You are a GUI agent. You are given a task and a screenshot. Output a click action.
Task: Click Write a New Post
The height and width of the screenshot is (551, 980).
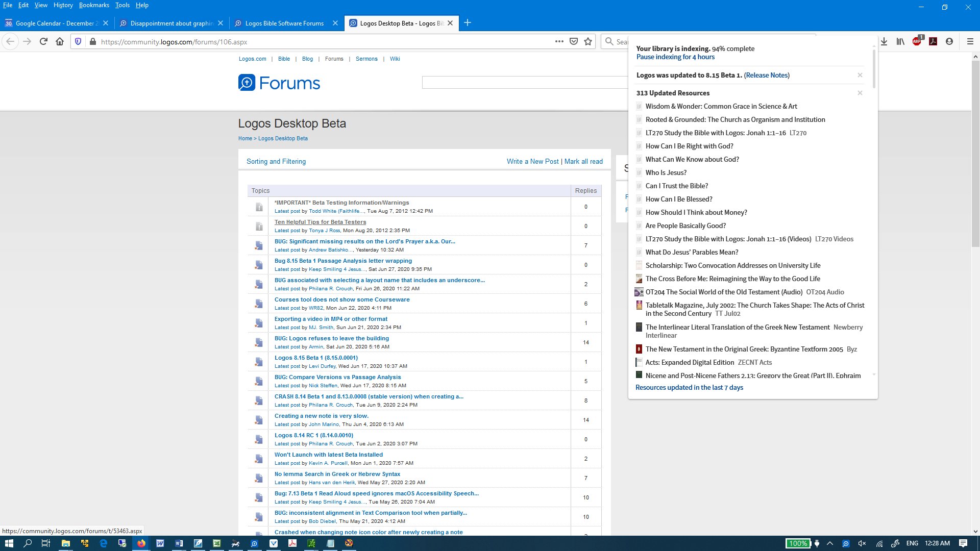(x=532, y=161)
